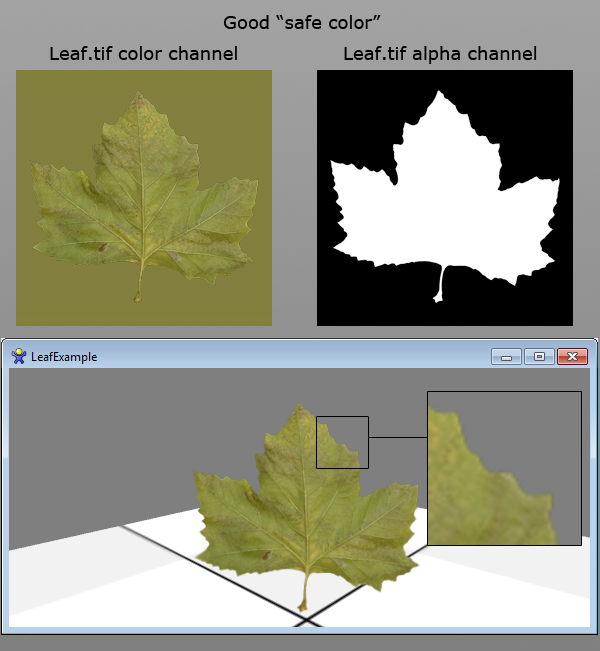Click the "Leaf.tif alpha channel" label

[440, 54]
